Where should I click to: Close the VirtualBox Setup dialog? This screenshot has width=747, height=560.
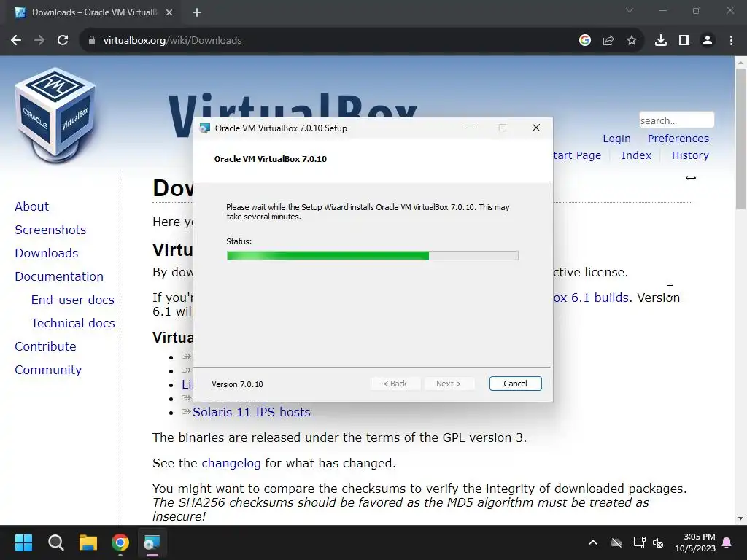[x=536, y=128]
